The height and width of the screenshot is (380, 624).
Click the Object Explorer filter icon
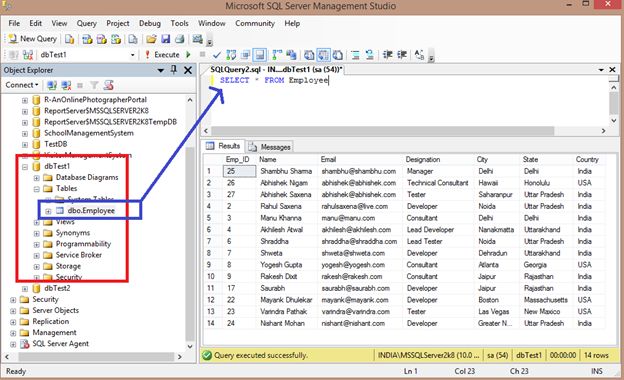[x=94, y=85]
